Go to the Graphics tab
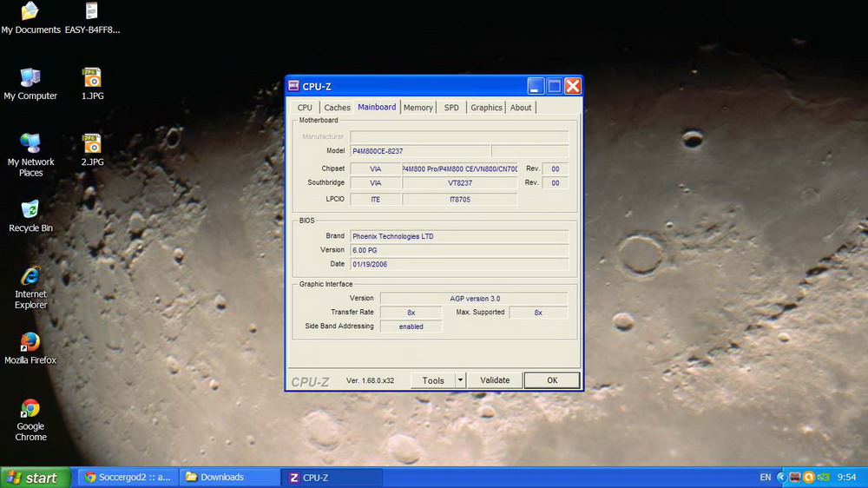 click(486, 108)
